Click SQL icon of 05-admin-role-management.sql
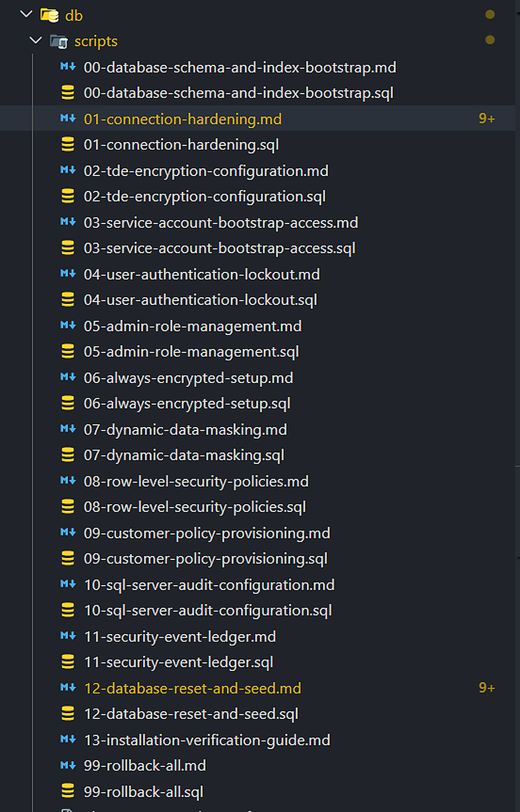 (x=68, y=351)
